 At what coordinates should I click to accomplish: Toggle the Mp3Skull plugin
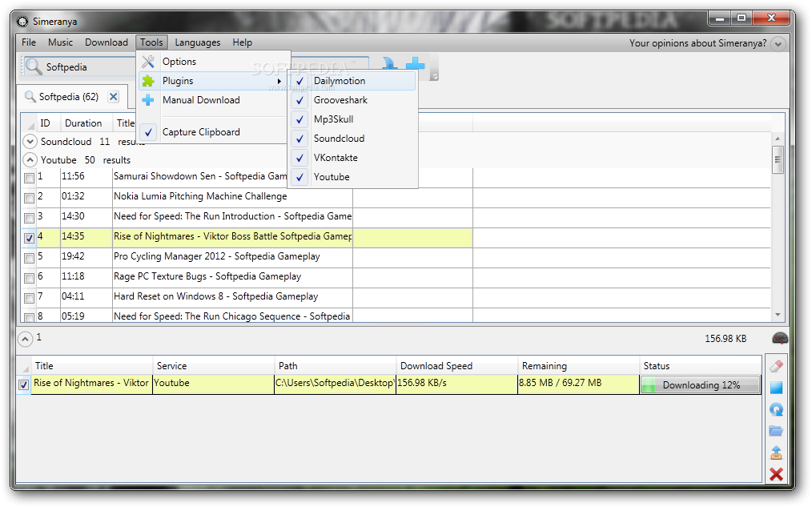pyautogui.click(x=352, y=119)
